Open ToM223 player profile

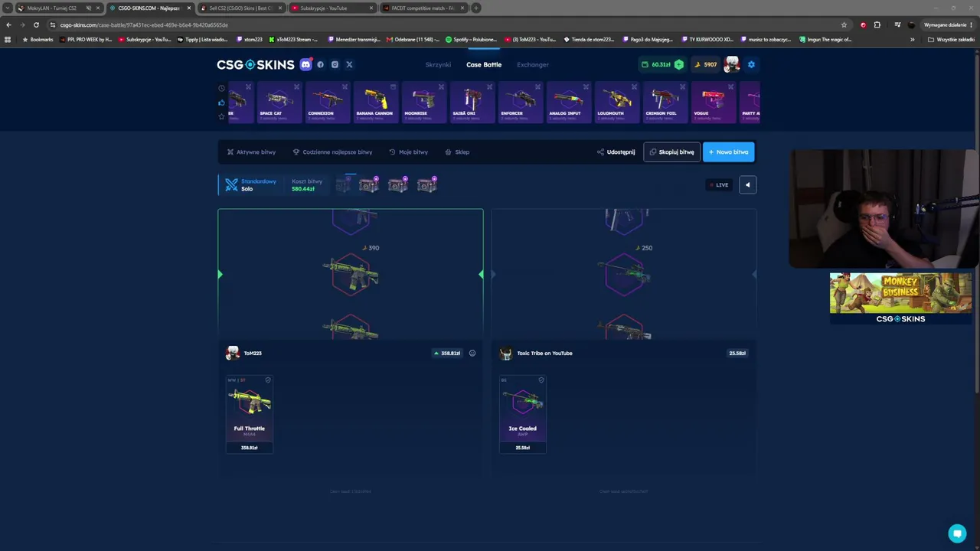click(244, 353)
